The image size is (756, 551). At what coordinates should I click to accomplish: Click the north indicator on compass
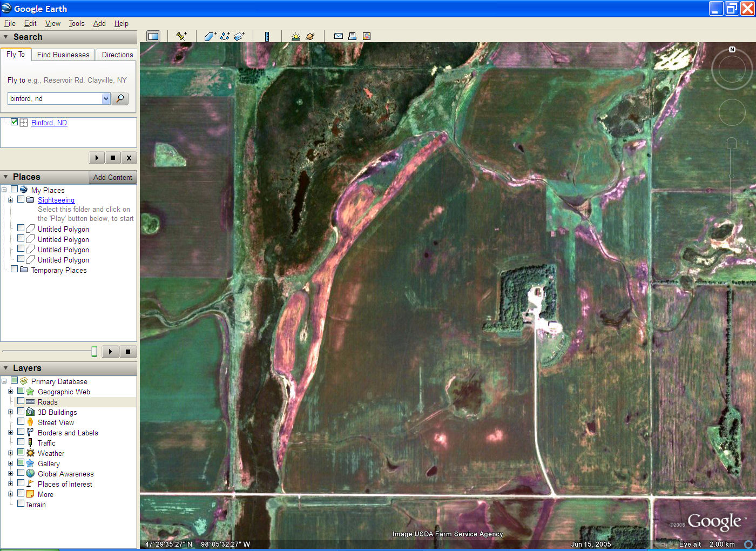pyautogui.click(x=732, y=49)
